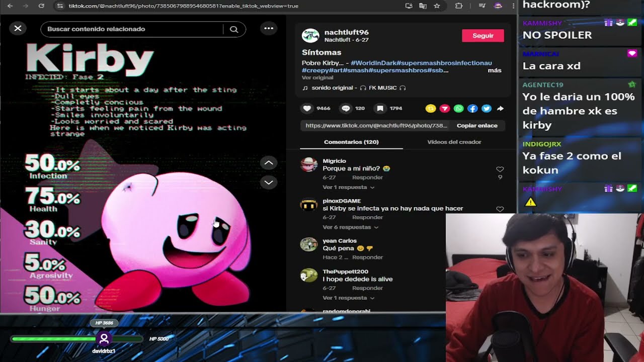Save post with bookmark icon (1794)
Screen dimensions: 644x362
pos(380,108)
